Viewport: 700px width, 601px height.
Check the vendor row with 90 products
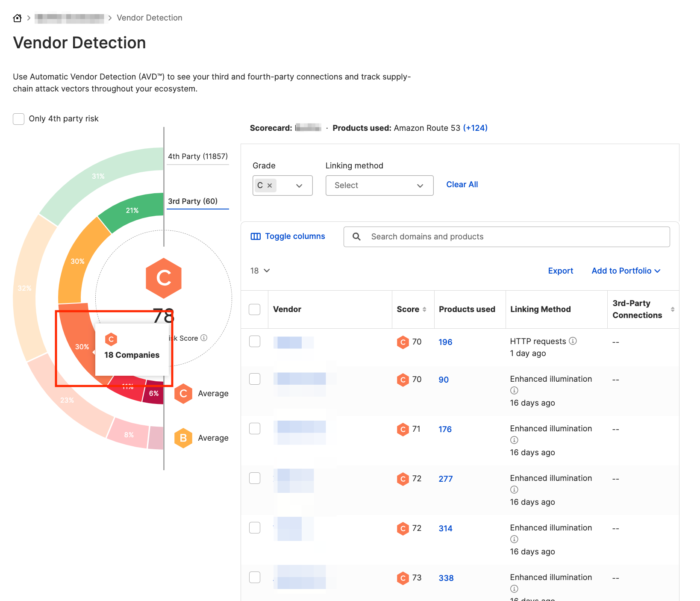[255, 379]
